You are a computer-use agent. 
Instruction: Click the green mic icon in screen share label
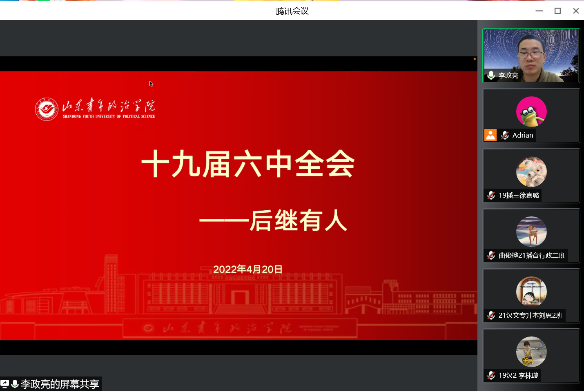coord(15,384)
